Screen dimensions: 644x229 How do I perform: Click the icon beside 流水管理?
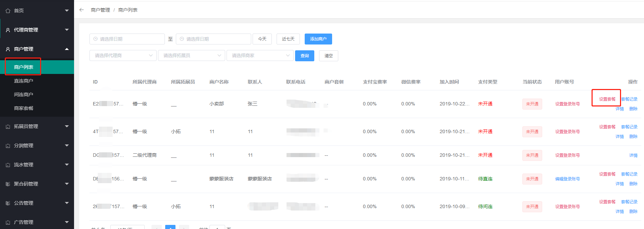click(8, 165)
